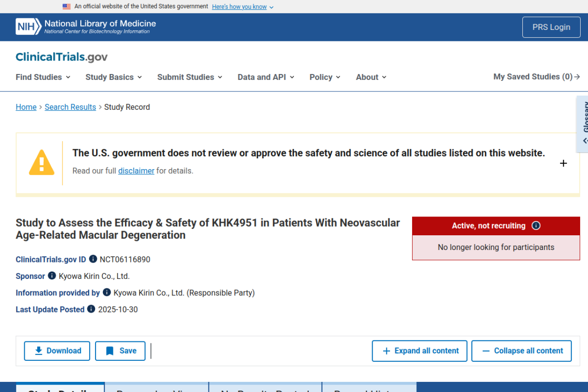Click info icon beside Information provided by
588x392 pixels.
[x=107, y=292]
